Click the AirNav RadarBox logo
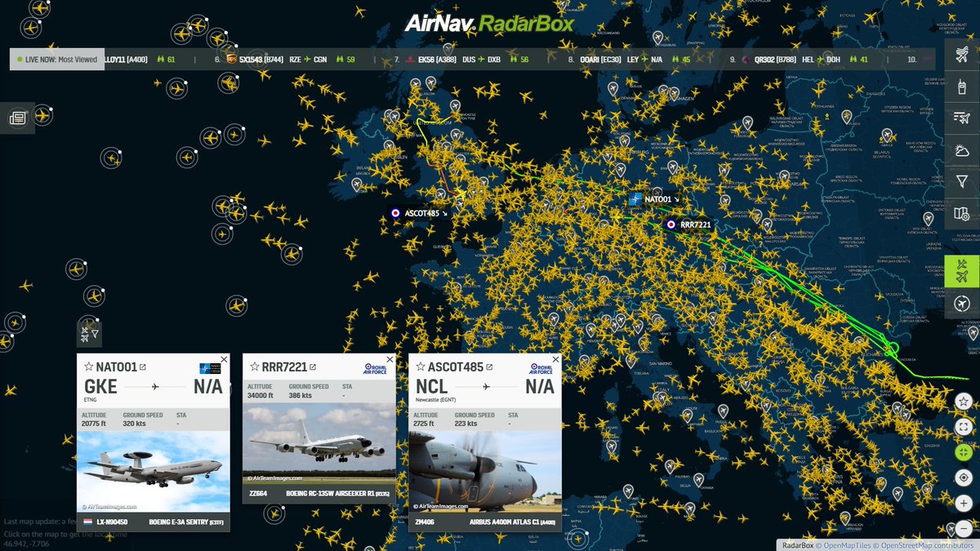The height and width of the screenshot is (551, 980). 489,23
